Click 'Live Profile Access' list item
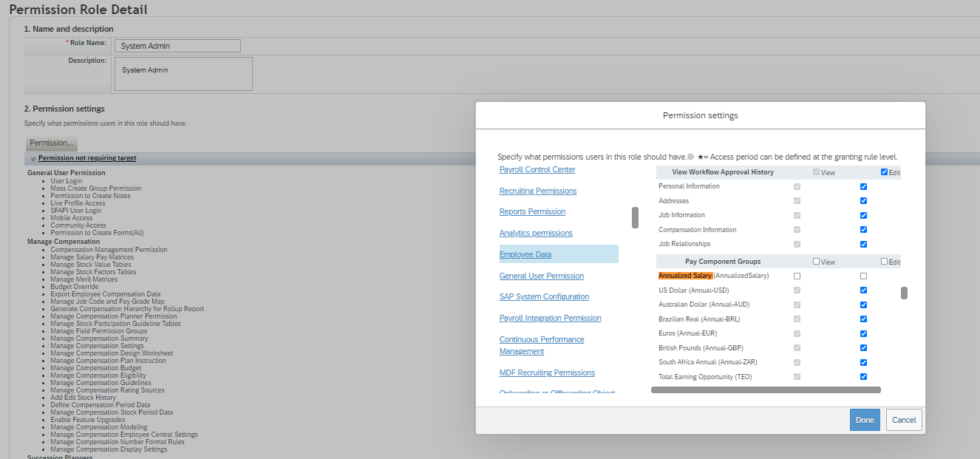The width and height of the screenshot is (980, 459). (x=78, y=203)
